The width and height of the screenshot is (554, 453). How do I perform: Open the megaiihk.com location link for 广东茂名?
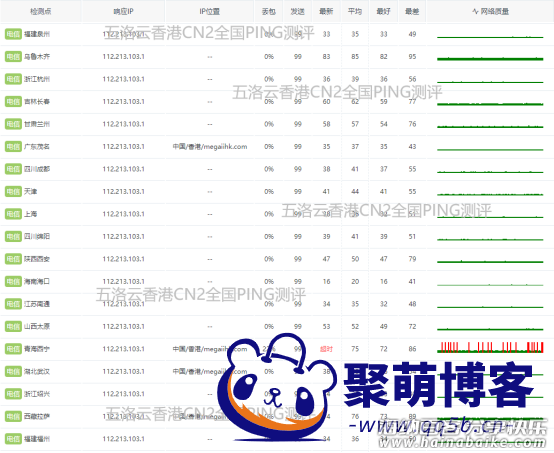click(210, 147)
